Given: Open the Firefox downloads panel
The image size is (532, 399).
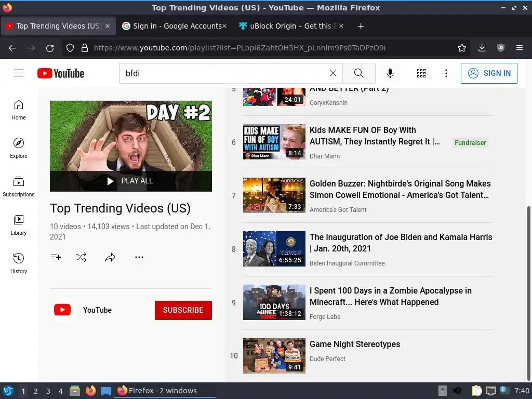Looking at the screenshot, I should pyautogui.click(x=482, y=48).
